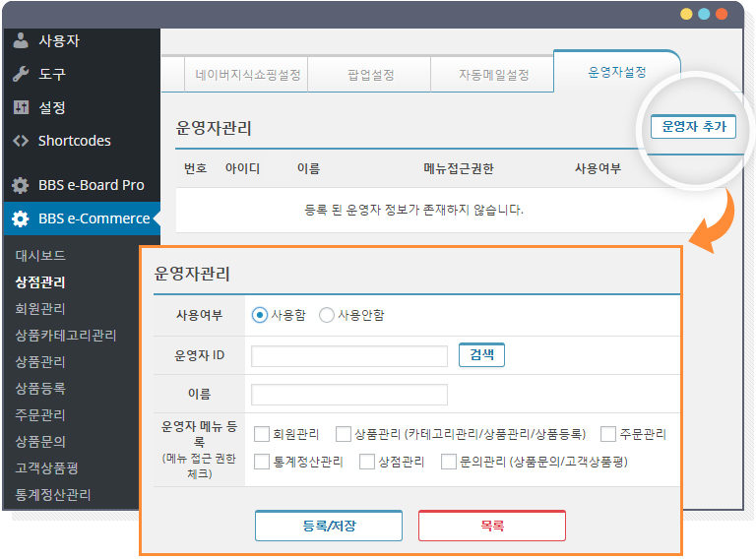Select the 사용함 radio button
756x559 pixels.
260,315
